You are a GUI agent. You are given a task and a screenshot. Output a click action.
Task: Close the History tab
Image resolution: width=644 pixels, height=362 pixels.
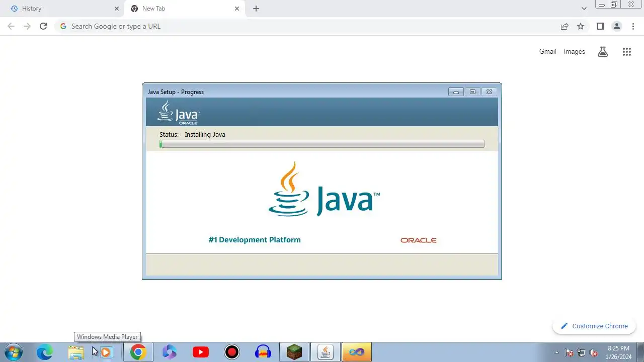(117, 9)
